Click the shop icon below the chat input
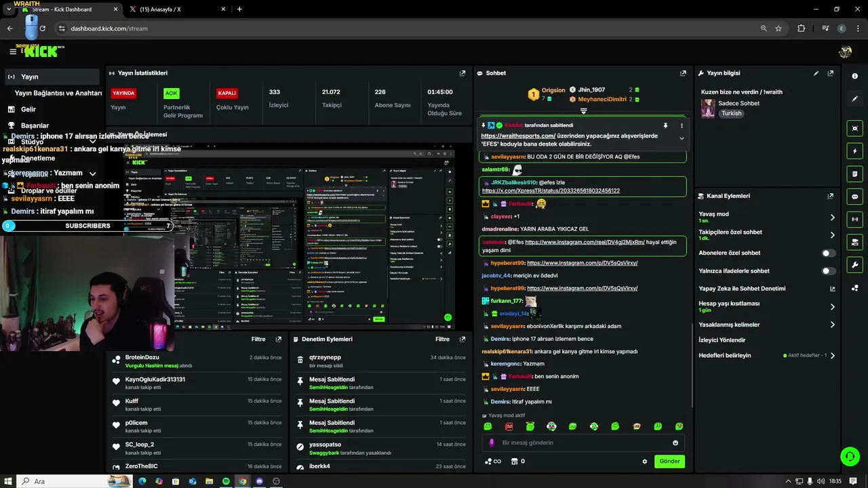Image resolution: width=868 pixels, height=488 pixels. tap(518, 462)
